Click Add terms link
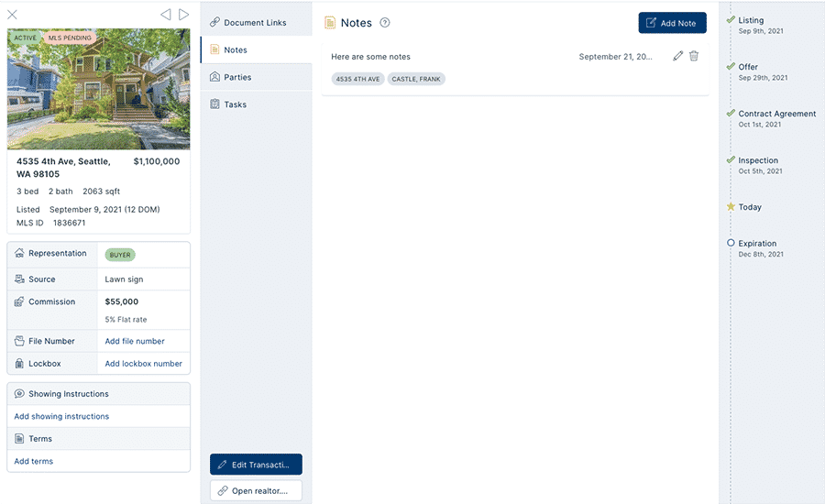 34,461
